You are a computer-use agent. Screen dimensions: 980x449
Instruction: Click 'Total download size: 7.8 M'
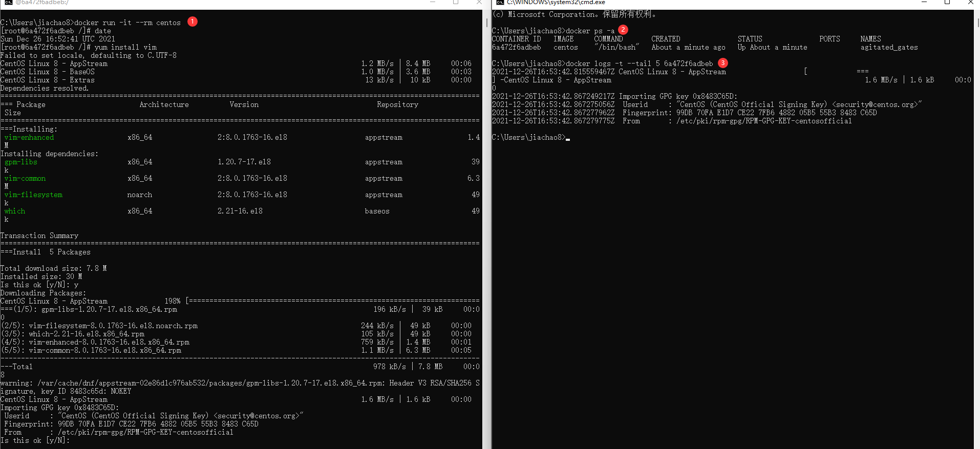click(x=54, y=268)
